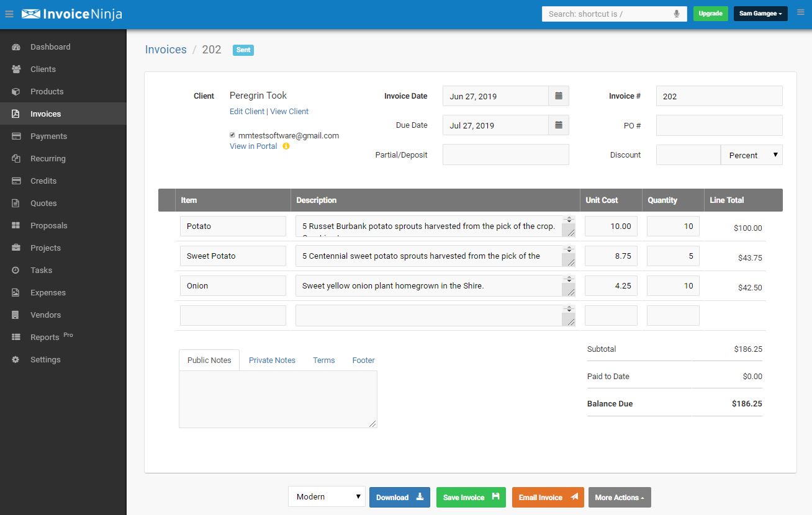This screenshot has width=812, height=515.
Task: Click the Invoice Date calendar icon
Action: [x=558, y=96]
